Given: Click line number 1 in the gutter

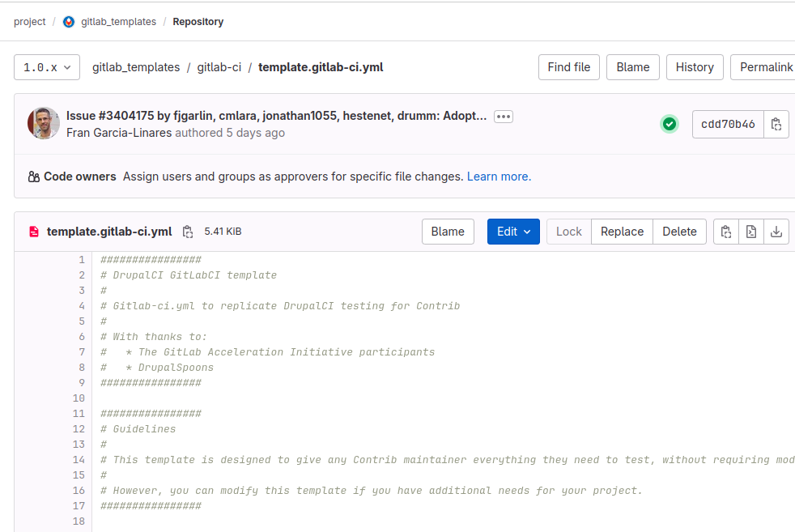Looking at the screenshot, I should pyautogui.click(x=82, y=260).
